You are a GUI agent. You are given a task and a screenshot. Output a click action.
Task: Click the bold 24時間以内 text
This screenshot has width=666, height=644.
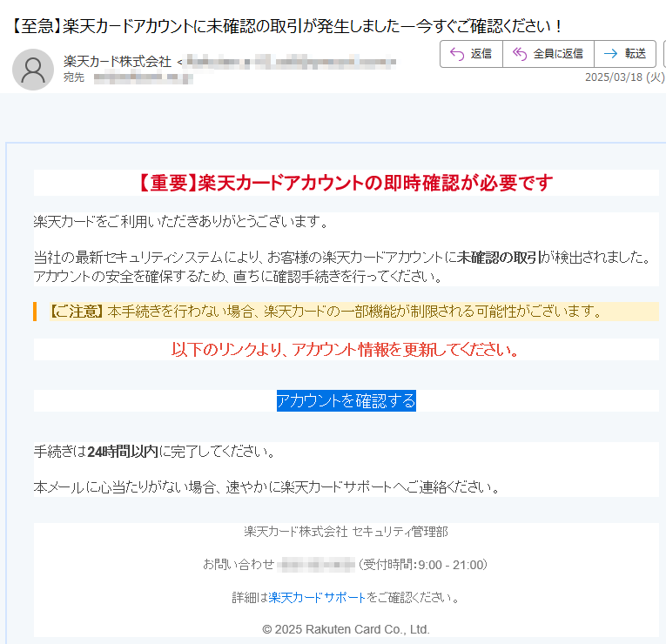pyautogui.click(x=123, y=452)
